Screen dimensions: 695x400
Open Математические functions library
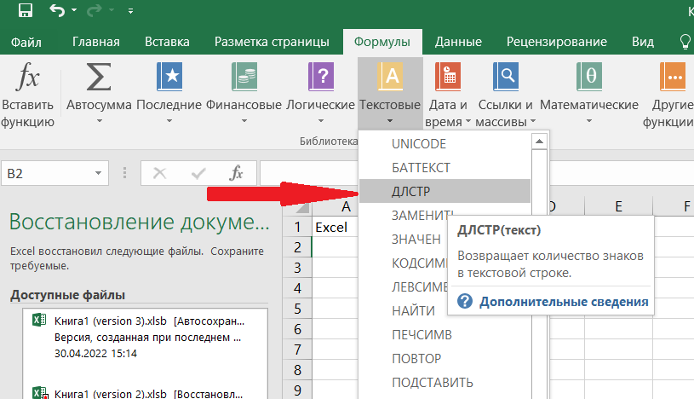[589, 93]
